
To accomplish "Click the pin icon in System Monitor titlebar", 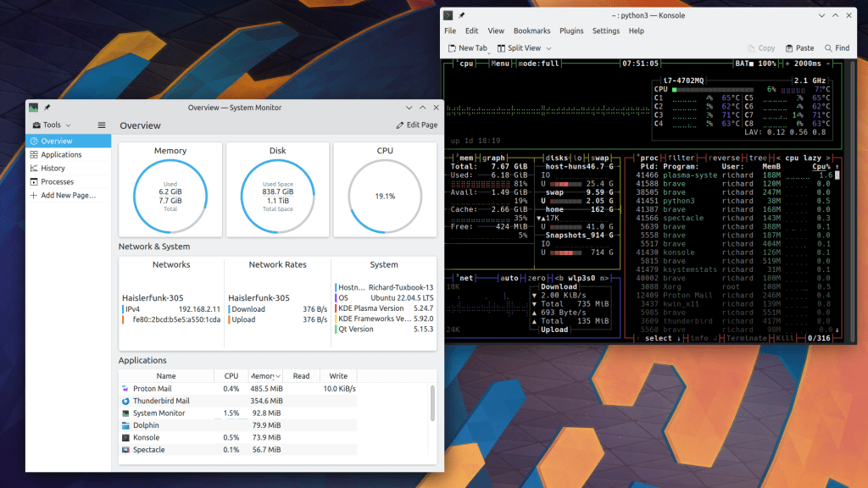I will pyautogui.click(x=47, y=108).
